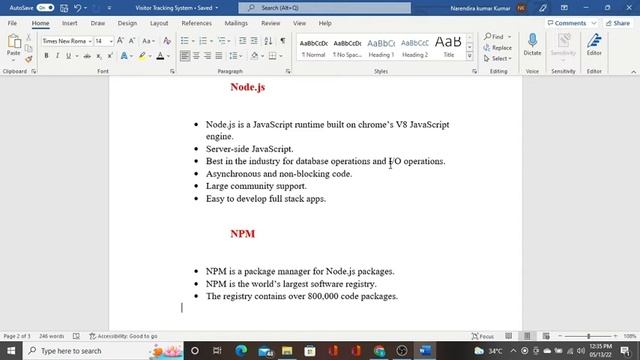Click the Increase Indent icon
This screenshot has height=360, width=640.
click(254, 41)
